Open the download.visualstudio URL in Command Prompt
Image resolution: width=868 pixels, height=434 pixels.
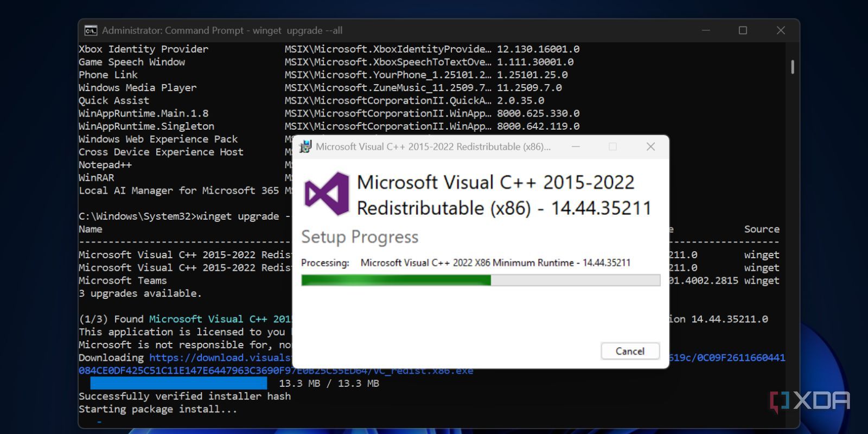(220, 358)
